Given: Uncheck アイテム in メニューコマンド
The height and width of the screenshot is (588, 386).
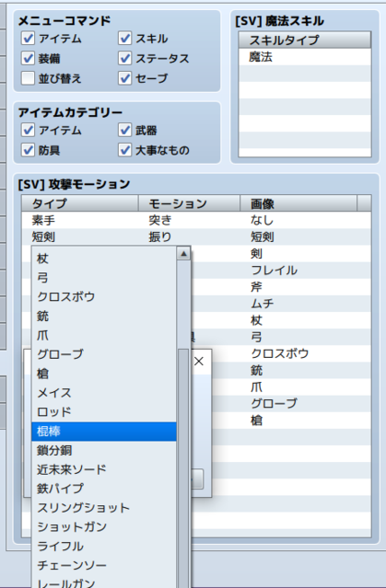Looking at the screenshot, I should pos(28,39).
